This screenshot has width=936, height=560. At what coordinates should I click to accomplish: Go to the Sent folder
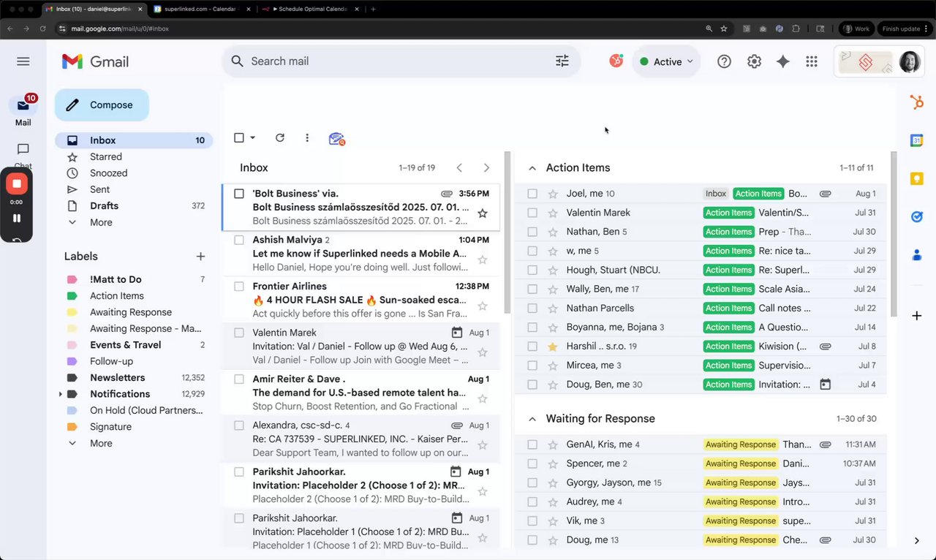click(99, 189)
